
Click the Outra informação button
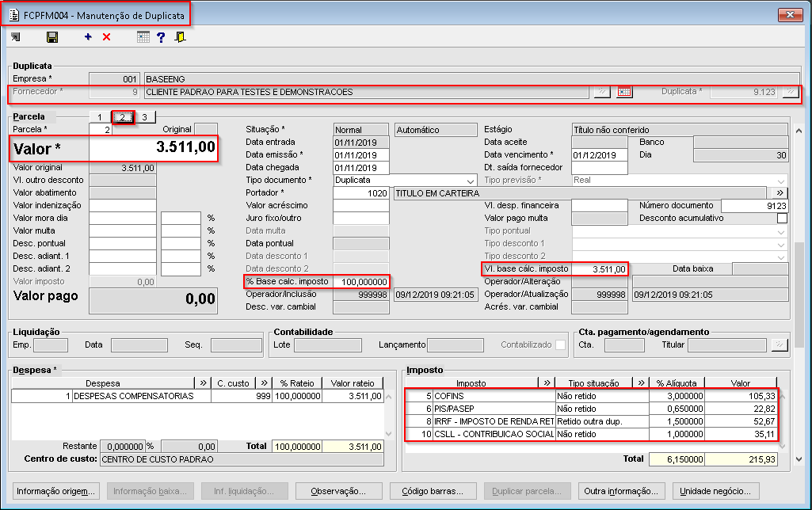click(x=621, y=491)
